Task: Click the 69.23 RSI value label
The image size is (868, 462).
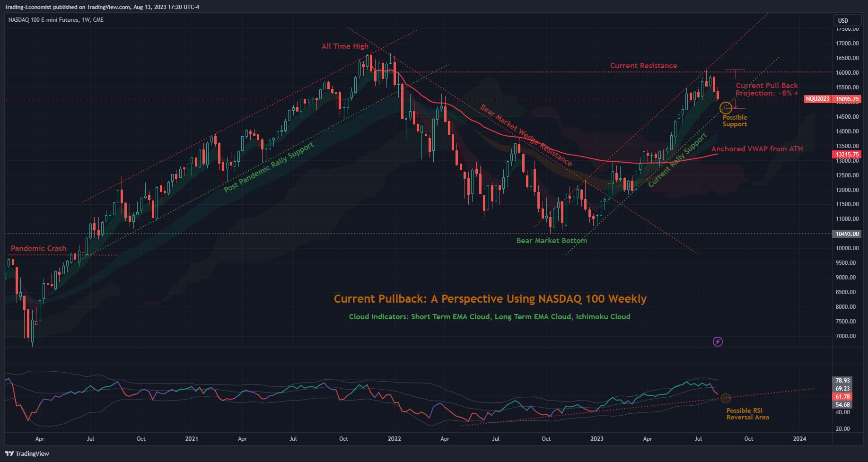Action: pyautogui.click(x=842, y=389)
